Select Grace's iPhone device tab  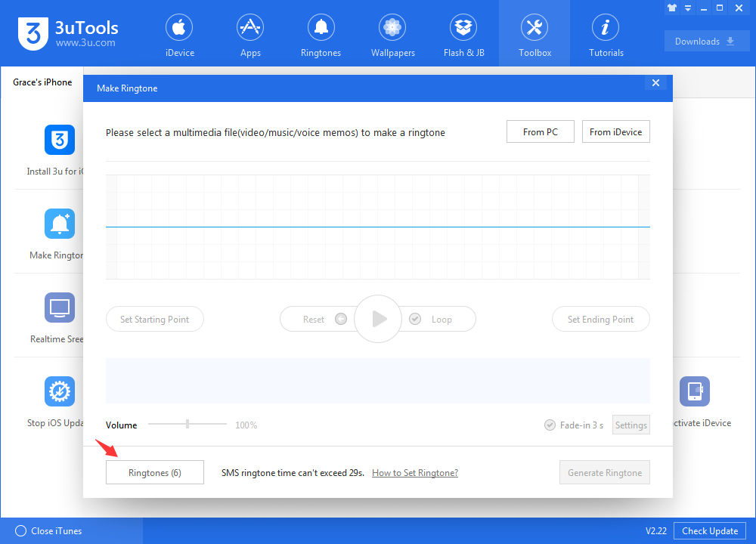coord(42,82)
